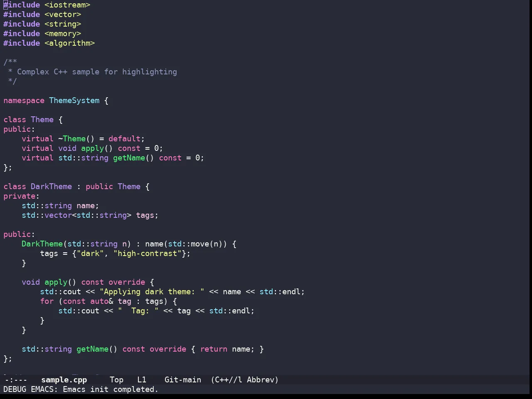
Task: Click the sample.cpp buffer name in mode line
Action: [64, 379]
